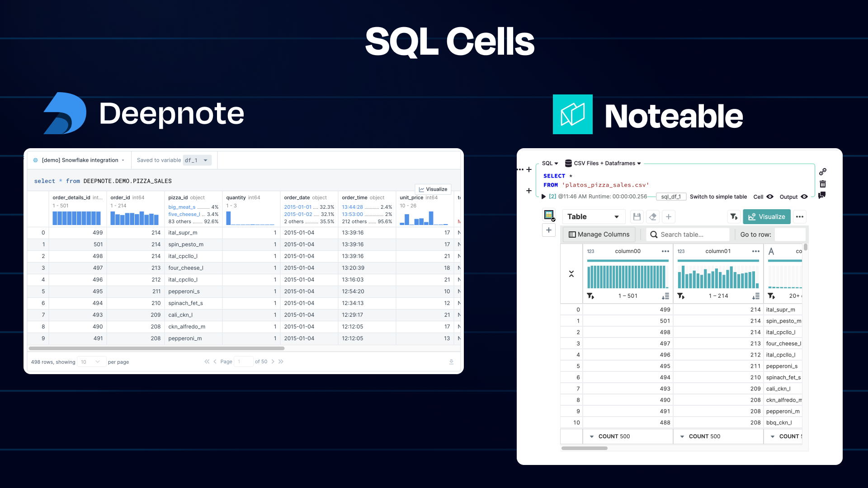Click Switch to simple table
This screenshot has width=868, height=488.
coord(718,197)
